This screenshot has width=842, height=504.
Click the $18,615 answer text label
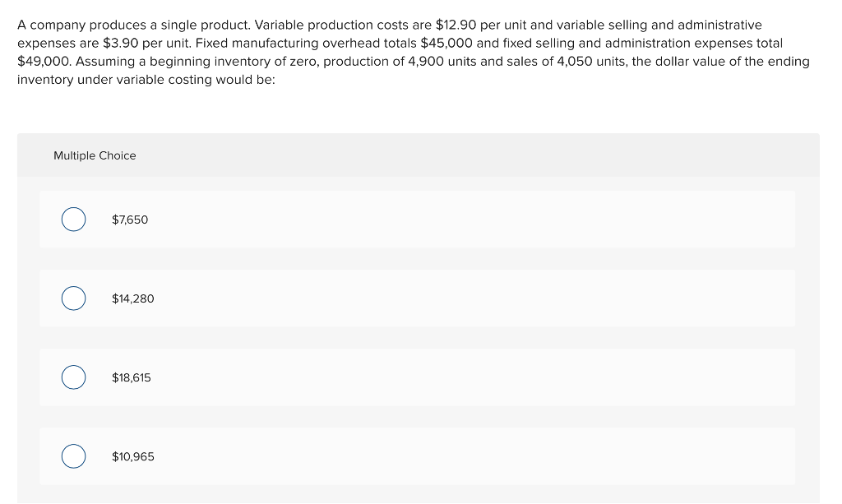coord(132,377)
